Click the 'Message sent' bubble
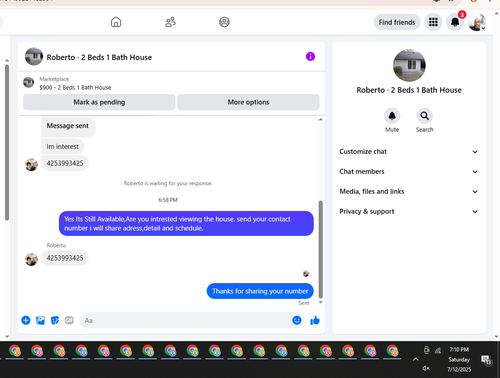Screen dimensions: 500x378 click(x=68, y=126)
